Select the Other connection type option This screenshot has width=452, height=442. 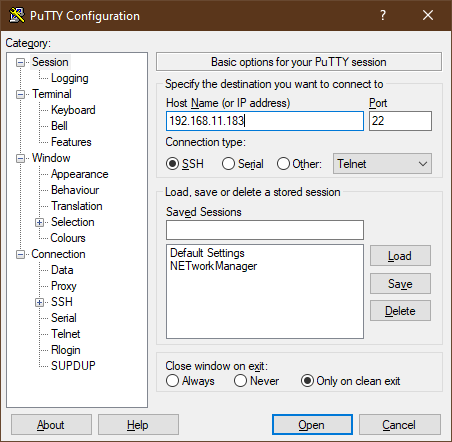[x=283, y=164]
